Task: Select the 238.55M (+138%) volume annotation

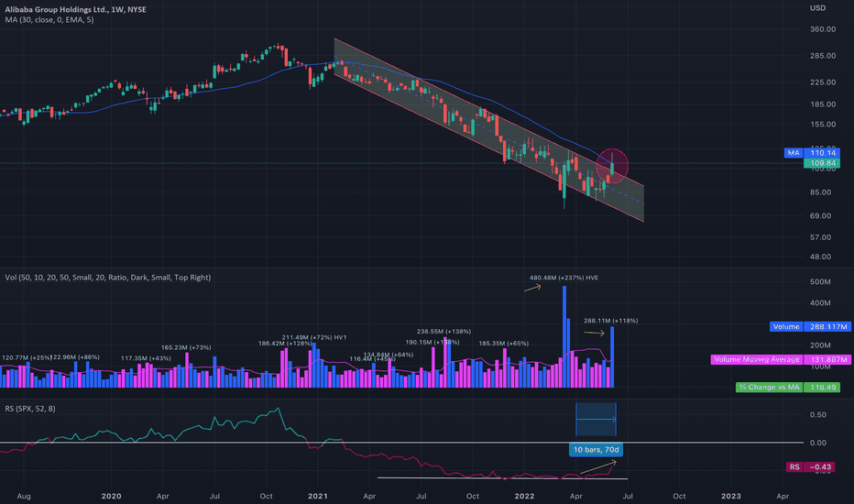Action: point(443,332)
